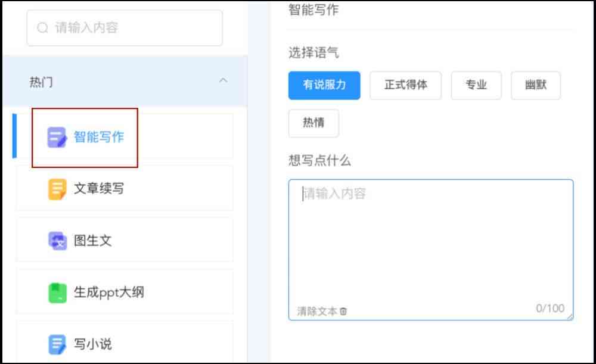Click the 选择语气 label
Viewport: 596px width, 364px height.
tap(313, 52)
